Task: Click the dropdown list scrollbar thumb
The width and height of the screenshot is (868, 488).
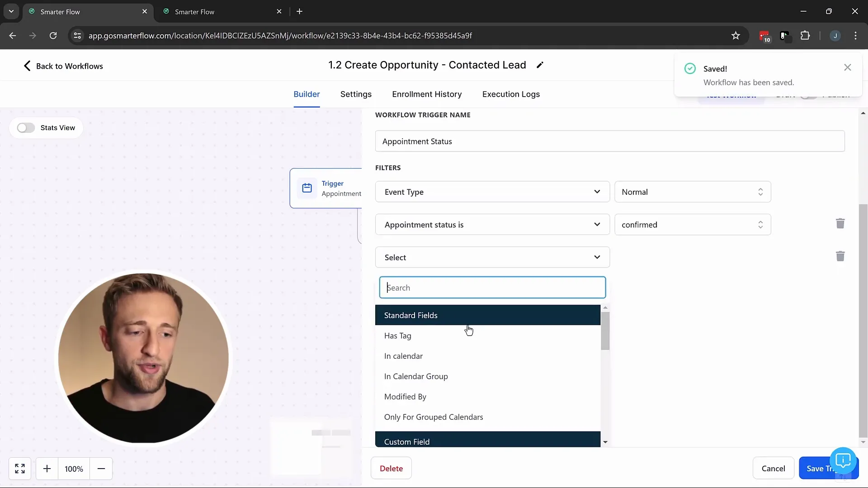Action: coord(605,331)
